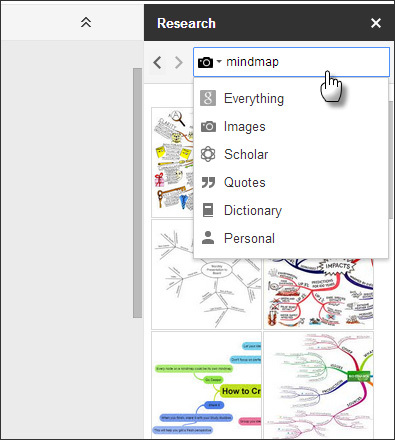The image size is (395, 440).
Task: Click the Dictionary book icon
Action: pos(208,210)
